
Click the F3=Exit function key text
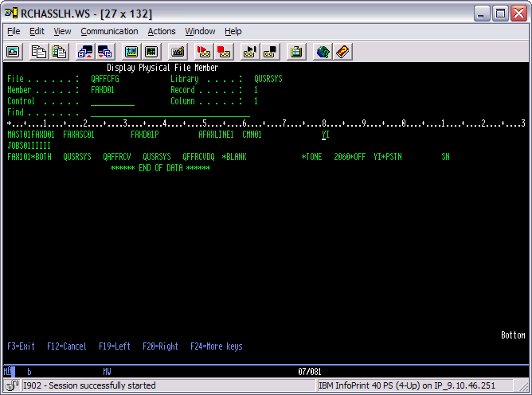click(22, 346)
